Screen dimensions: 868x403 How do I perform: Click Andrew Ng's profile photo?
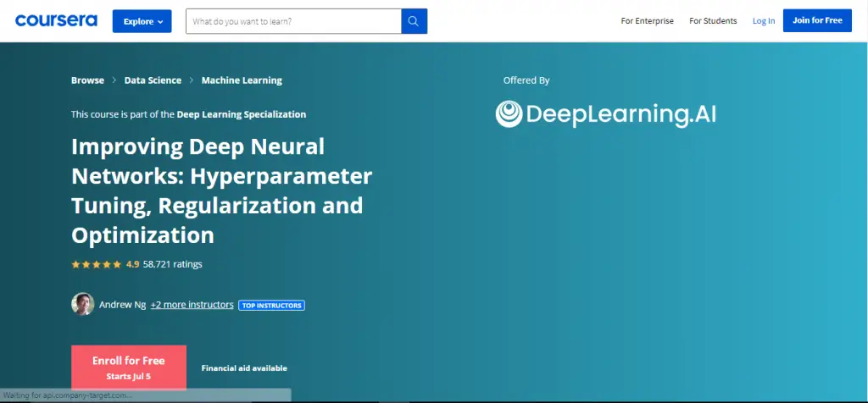[x=82, y=304]
